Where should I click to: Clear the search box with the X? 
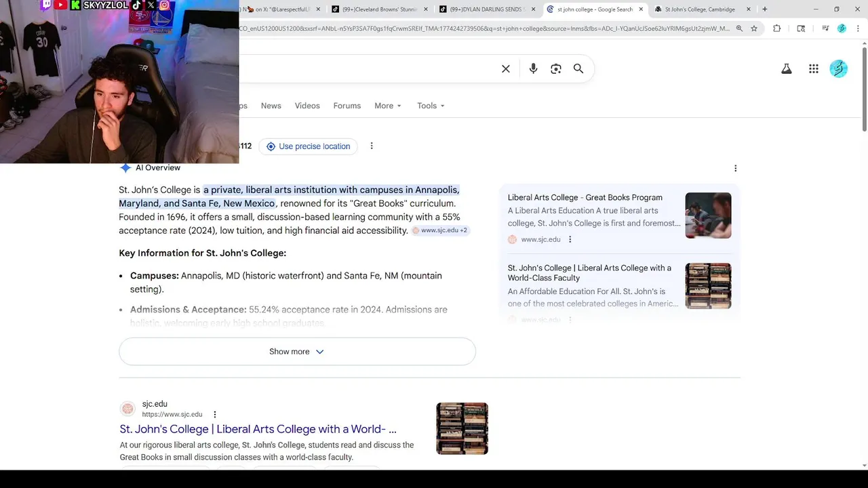pos(506,68)
